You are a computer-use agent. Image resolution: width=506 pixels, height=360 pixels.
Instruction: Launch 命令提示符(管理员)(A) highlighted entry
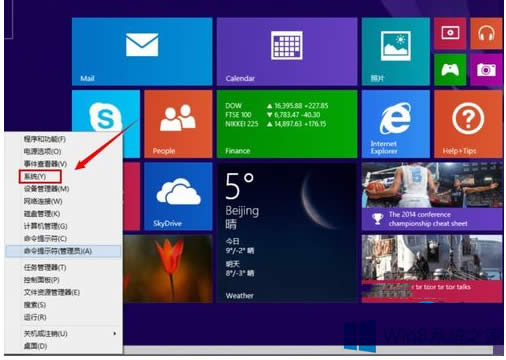point(63,251)
